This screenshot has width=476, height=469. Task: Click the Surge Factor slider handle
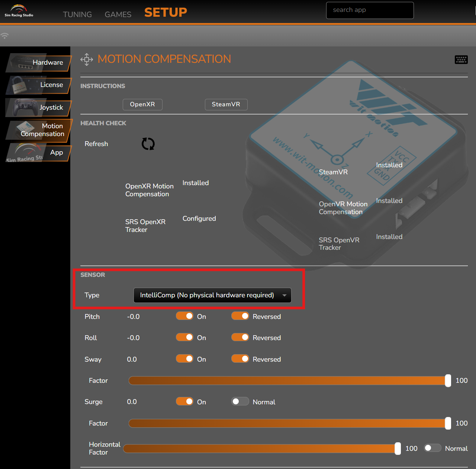click(x=448, y=423)
